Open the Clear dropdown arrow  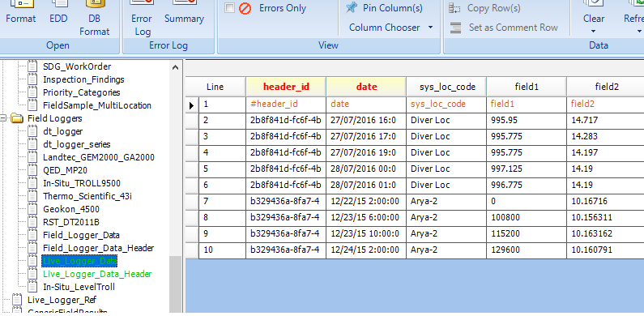594,32
